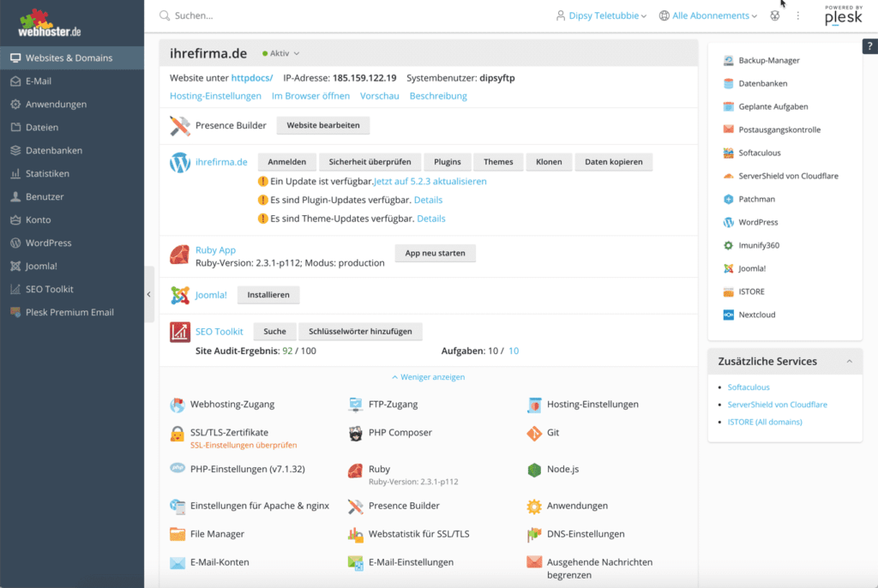878x588 pixels.
Task: Open Plesk Premium Email in sidebar
Action: click(x=69, y=313)
